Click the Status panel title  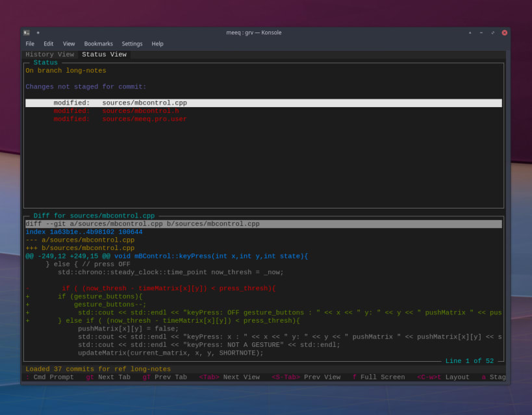(45, 62)
